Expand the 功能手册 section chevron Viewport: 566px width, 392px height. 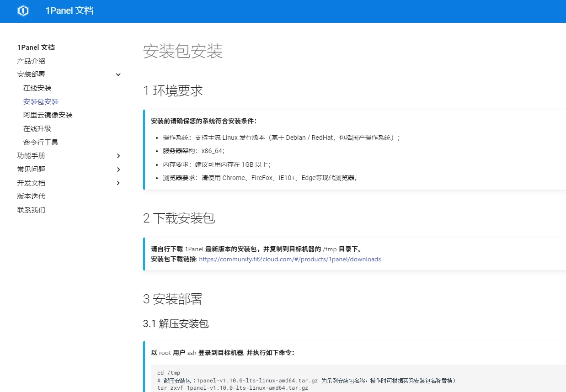tap(118, 156)
